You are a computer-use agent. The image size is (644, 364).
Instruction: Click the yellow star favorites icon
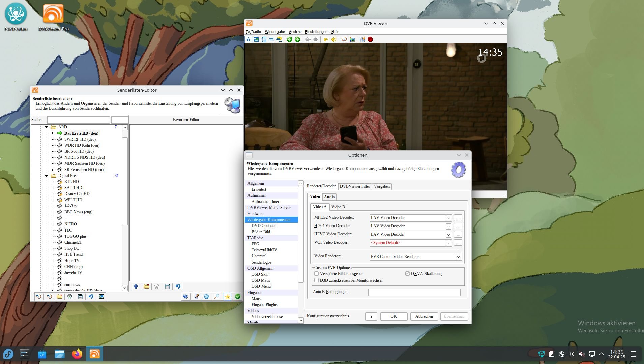[228, 297]
